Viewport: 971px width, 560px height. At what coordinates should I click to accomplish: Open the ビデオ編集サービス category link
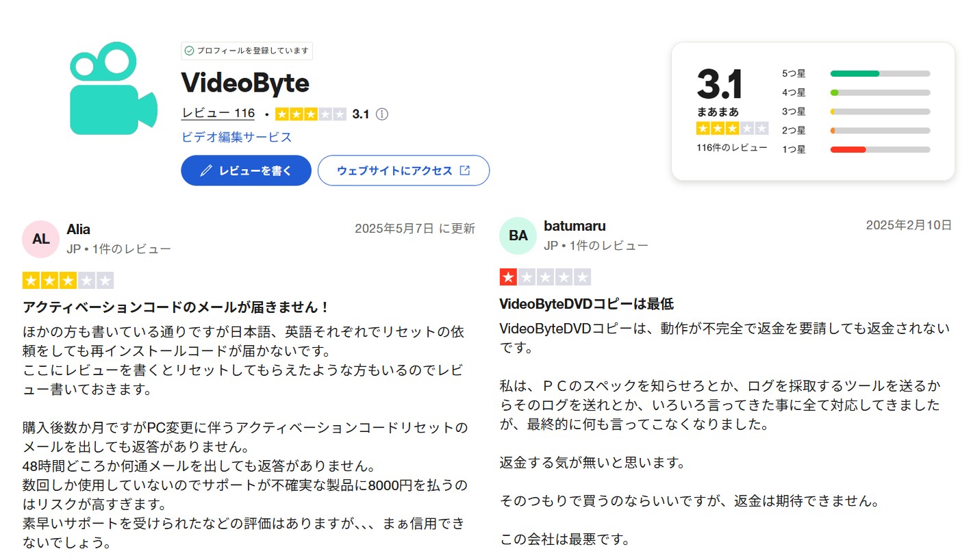236,137
